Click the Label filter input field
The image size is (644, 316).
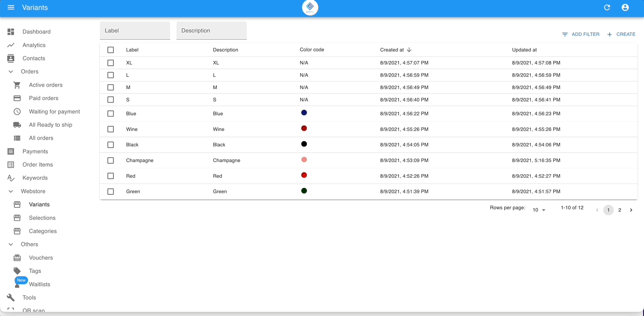tap(135, 31)
